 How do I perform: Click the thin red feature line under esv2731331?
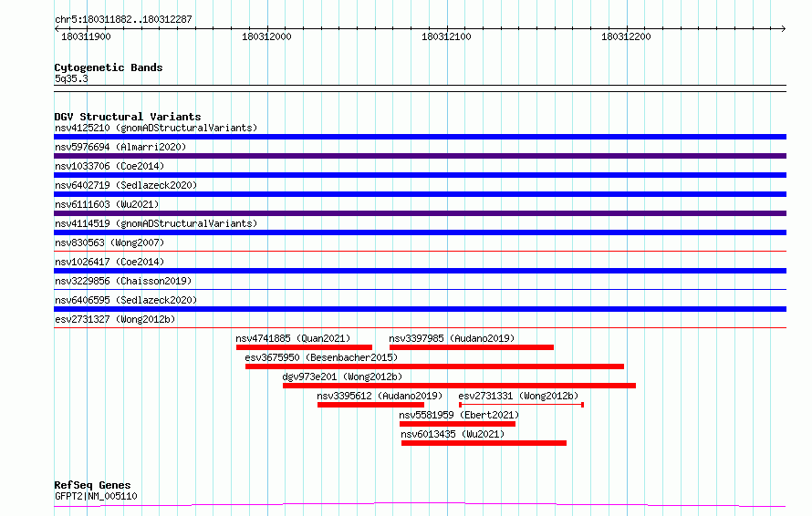point(522,405)
